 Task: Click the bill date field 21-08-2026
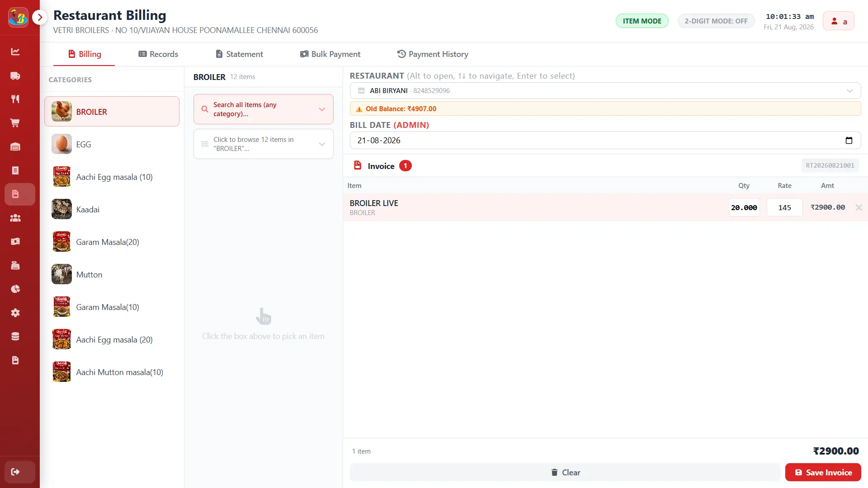(x=605, y=141)
